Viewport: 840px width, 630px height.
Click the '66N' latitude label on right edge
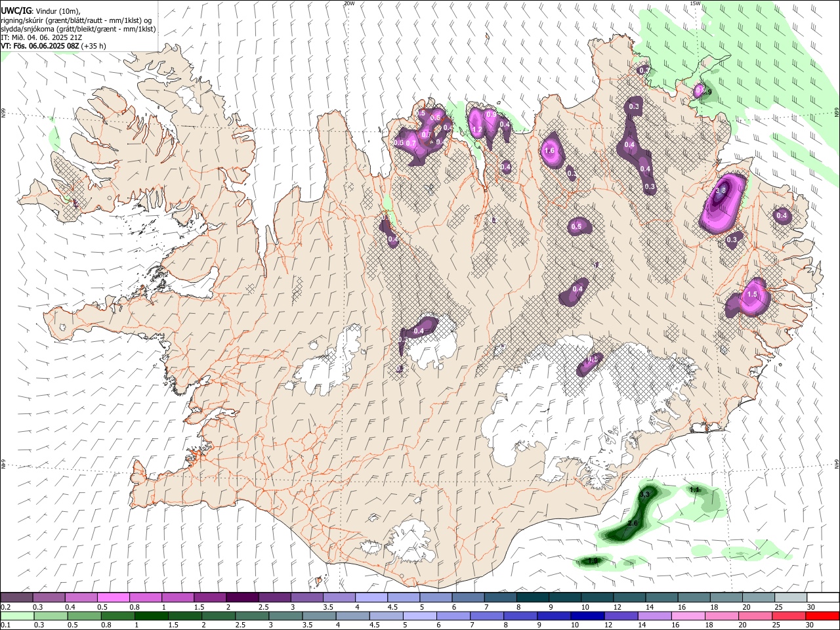(837, 113)
